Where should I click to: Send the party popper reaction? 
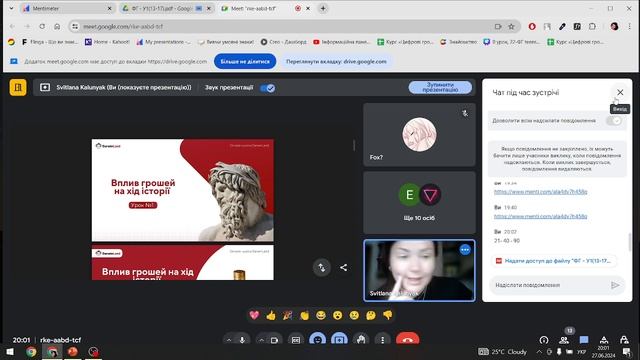click(x=287, y=315)
